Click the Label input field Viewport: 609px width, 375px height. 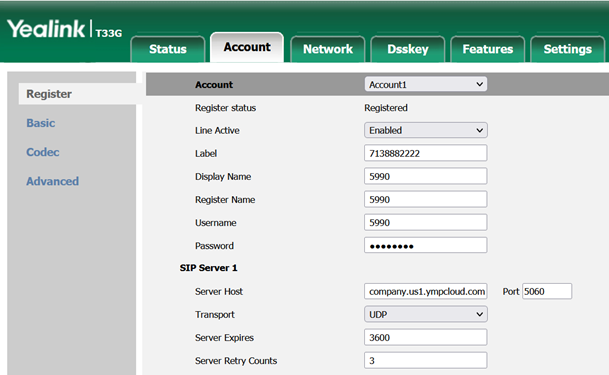tap(426, 153)
